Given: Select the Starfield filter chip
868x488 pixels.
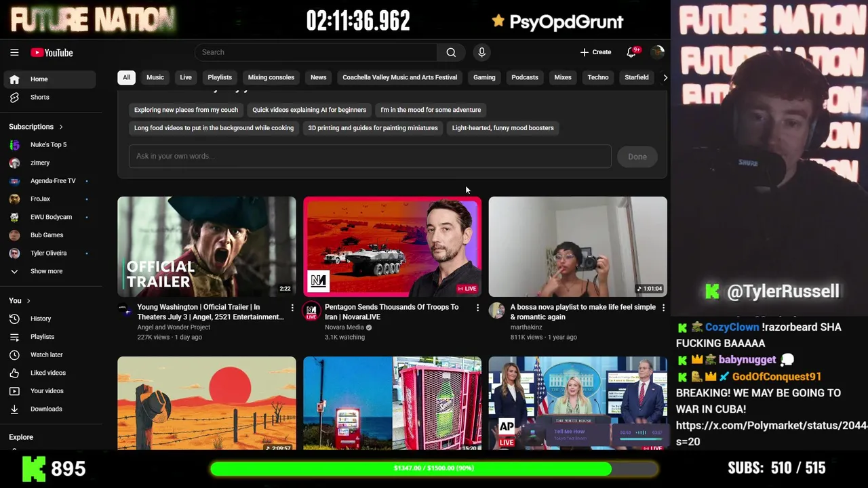Looking at the screenshot, I should pos(637,77).
